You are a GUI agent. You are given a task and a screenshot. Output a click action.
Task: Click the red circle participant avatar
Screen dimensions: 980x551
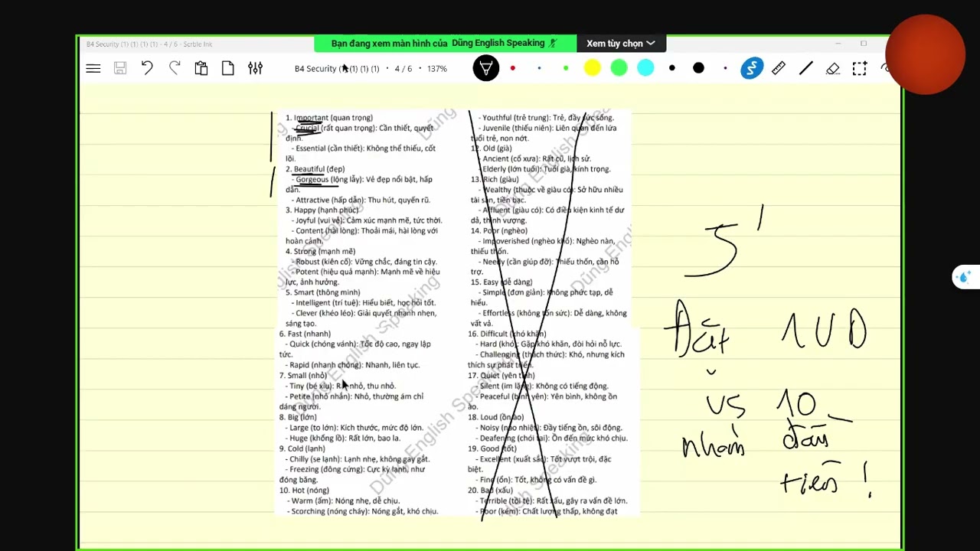click(924, 55)
